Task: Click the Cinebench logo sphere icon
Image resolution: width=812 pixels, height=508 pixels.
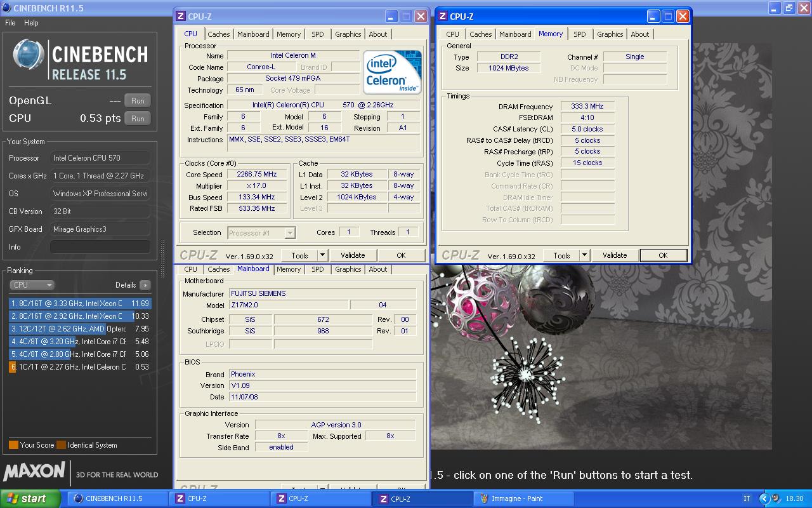Action: click(29, 55)
